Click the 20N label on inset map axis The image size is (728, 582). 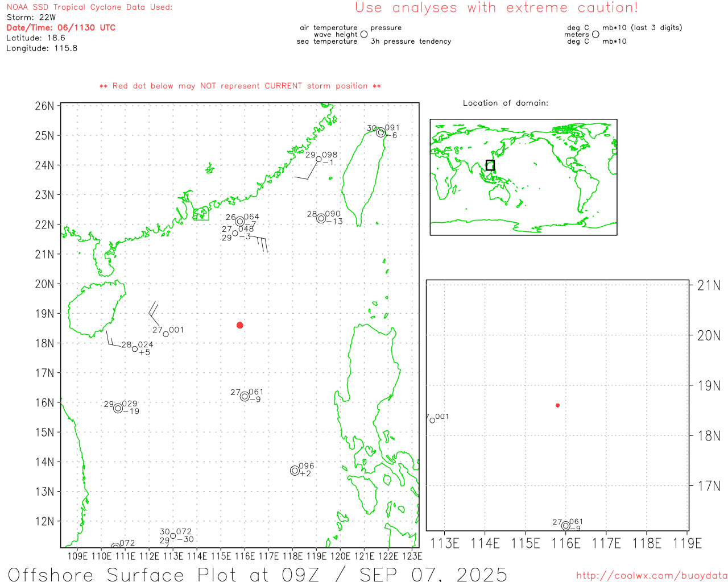click(x=709, y=335)
